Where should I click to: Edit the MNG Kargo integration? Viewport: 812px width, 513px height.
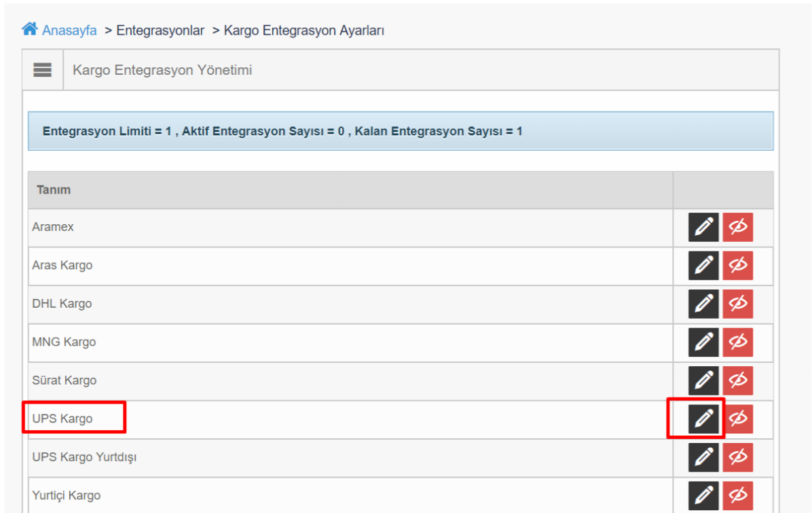(x=703, y=342)
